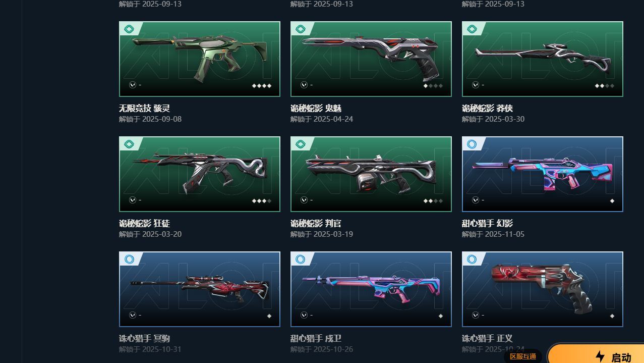Click Valorant points icon on 诡秘蛇影 狂徒 card
The height and width of the screenshot is (363, 644).
(x=133, y=200)
